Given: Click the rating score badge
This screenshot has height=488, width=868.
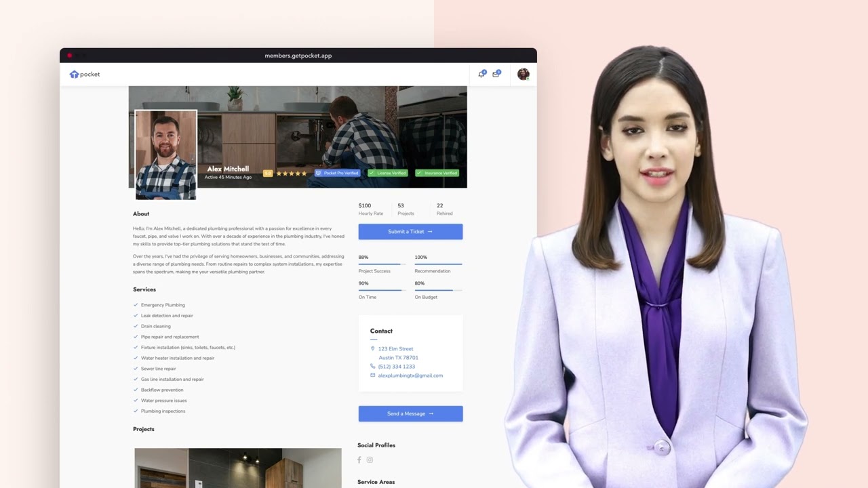Looking at the screenshot, I should 268,174.
